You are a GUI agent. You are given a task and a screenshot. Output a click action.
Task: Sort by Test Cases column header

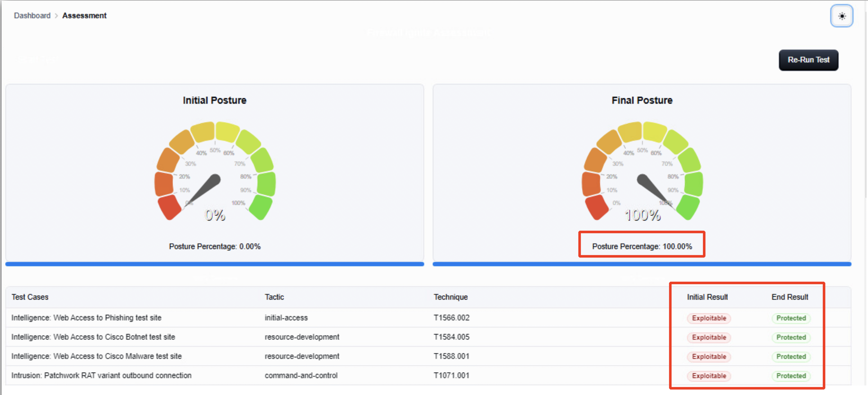click(30, 297)
